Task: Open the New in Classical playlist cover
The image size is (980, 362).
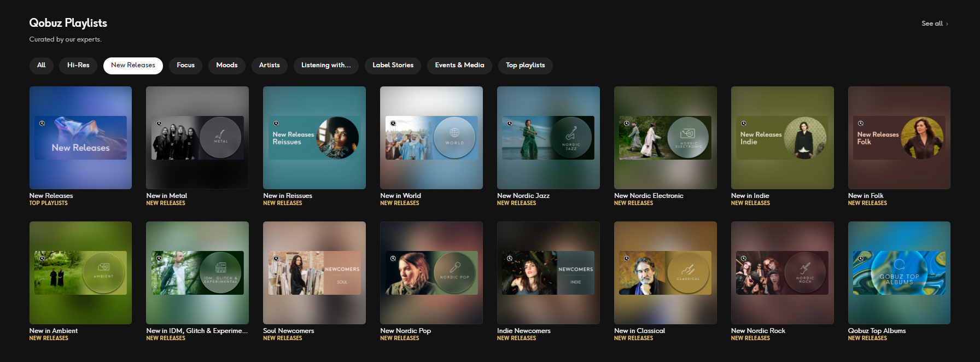Action: [x=666, y=273]
